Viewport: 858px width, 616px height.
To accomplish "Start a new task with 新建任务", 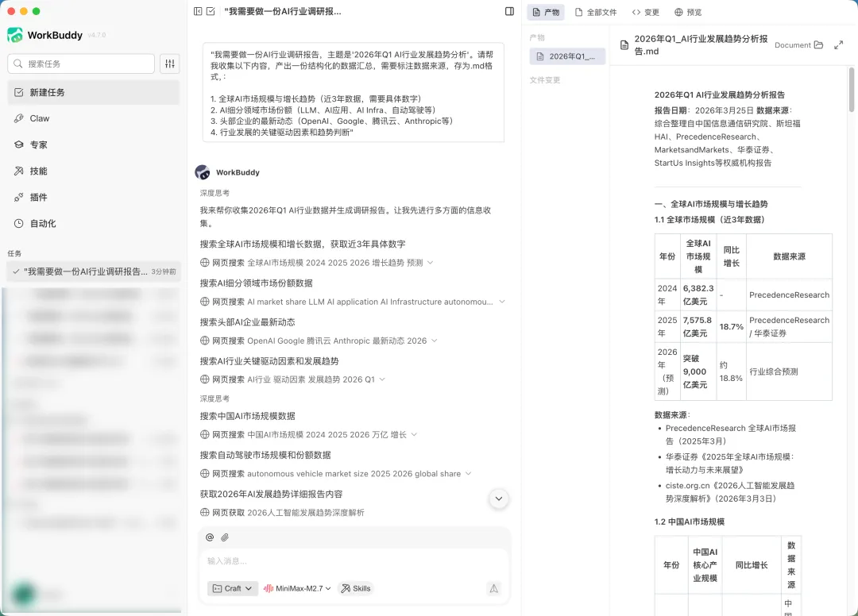I will (94, 92).
